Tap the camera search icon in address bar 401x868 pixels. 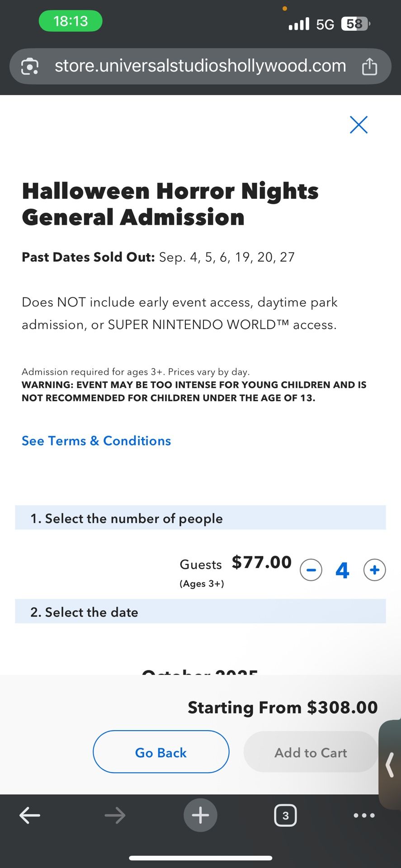pyautogui.click(x=30, y=66)
